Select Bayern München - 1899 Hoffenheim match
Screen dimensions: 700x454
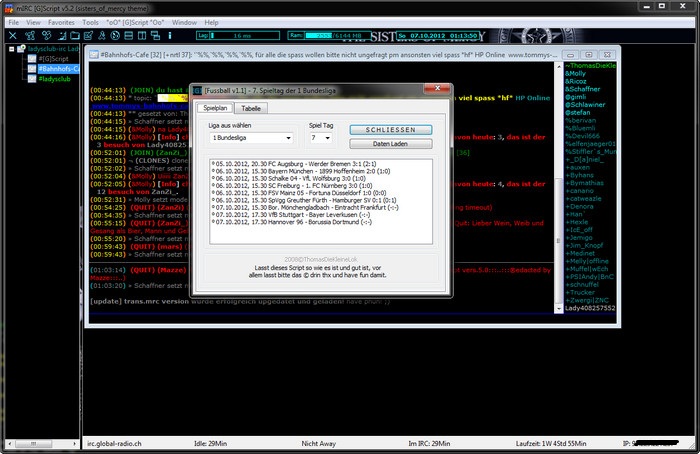[x=301, y=171]
